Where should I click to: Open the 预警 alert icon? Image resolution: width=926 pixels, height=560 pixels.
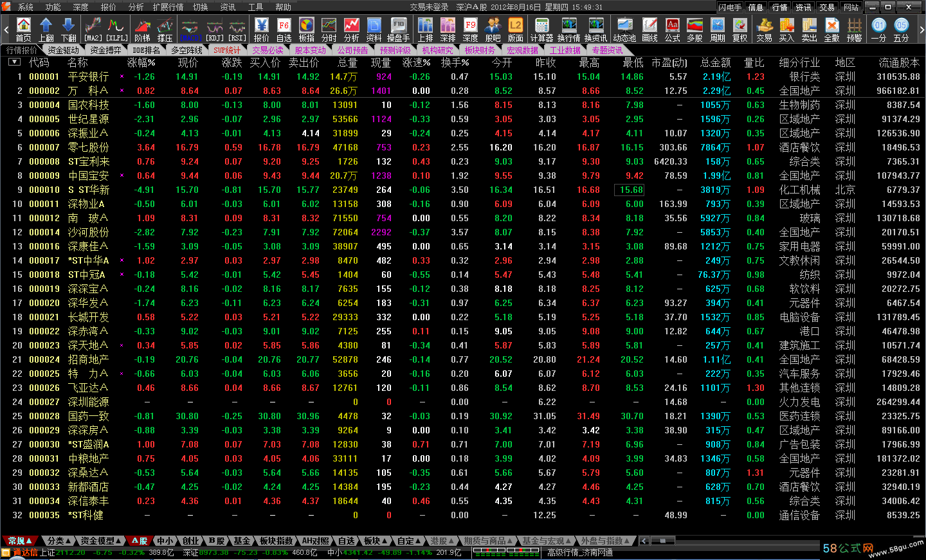coord(855,30)
